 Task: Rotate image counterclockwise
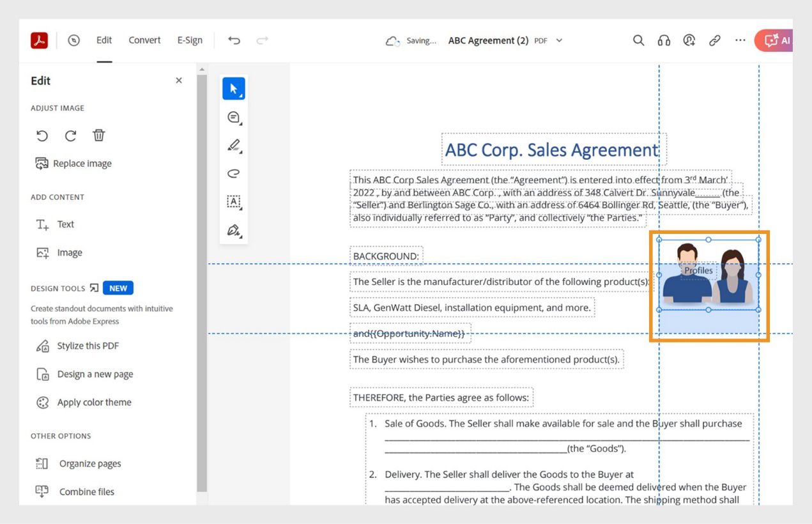click(x=42, y=135)
